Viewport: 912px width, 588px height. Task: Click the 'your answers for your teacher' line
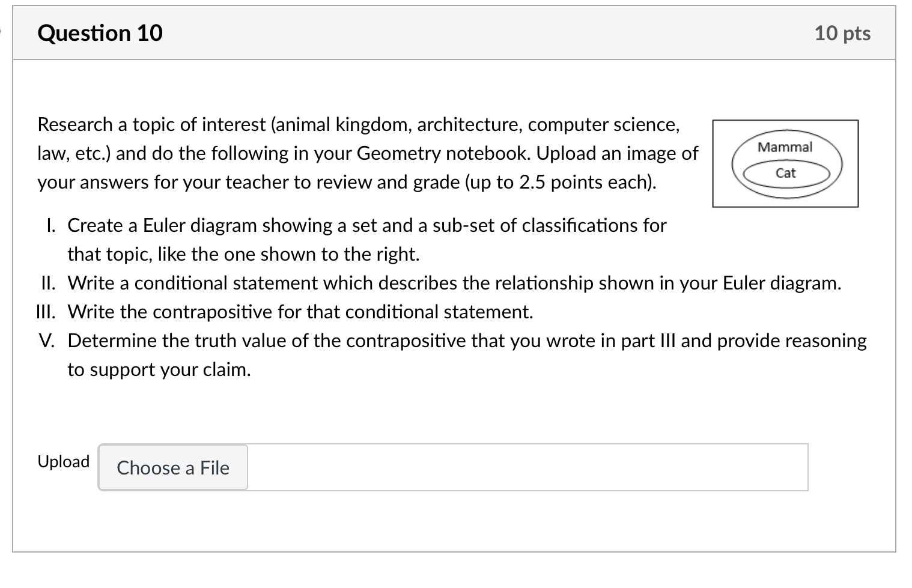[x=347, y=182]
